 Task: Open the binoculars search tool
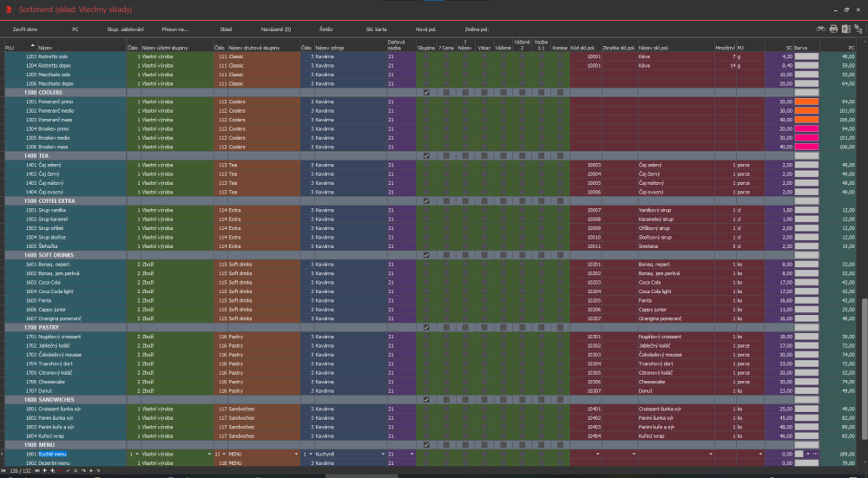pyautogui.click(x=821, y=29)
